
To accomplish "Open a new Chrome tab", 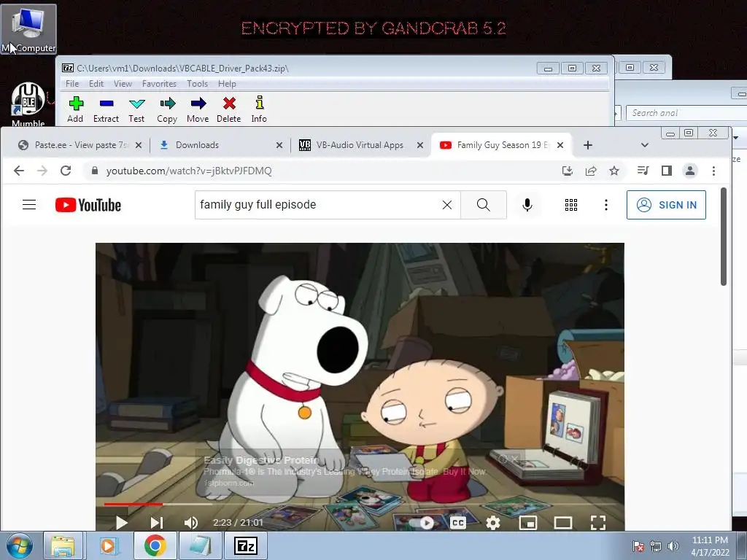I will click(588, 145).
